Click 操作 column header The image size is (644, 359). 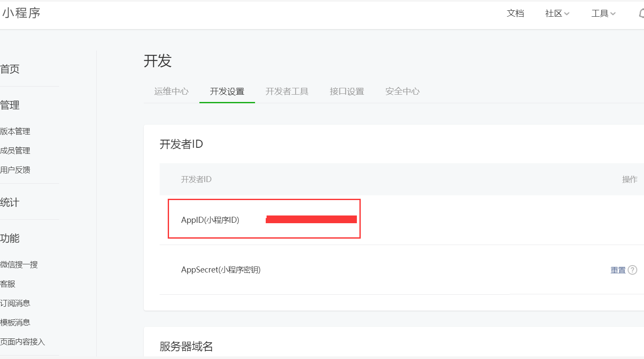coord(630,179)
